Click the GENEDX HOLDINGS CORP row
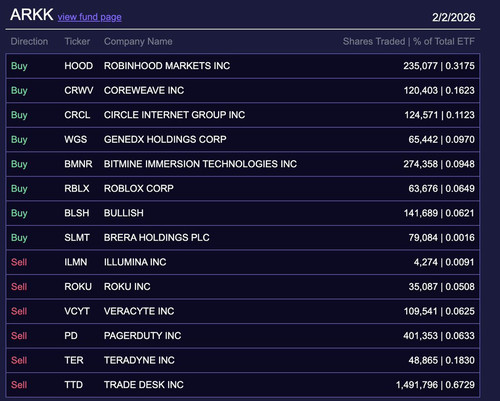Viewport: 500px width, 401px height. [243, 139]
